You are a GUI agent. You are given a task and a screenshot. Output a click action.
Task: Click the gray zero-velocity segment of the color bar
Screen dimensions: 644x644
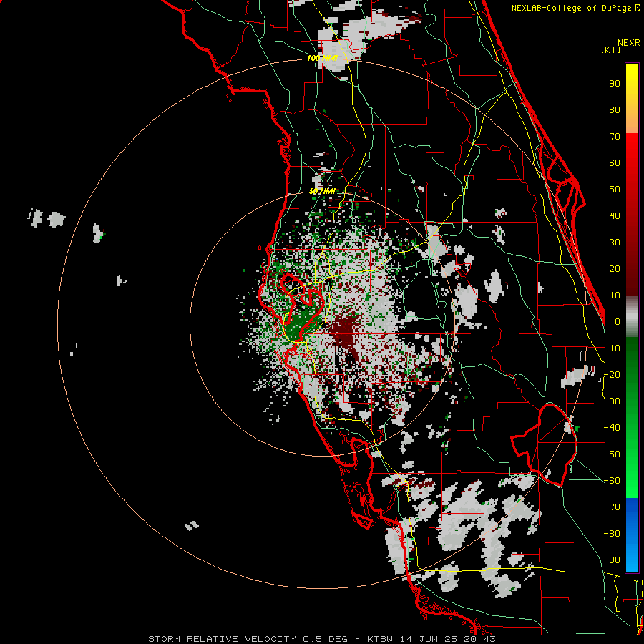[632, 317]
